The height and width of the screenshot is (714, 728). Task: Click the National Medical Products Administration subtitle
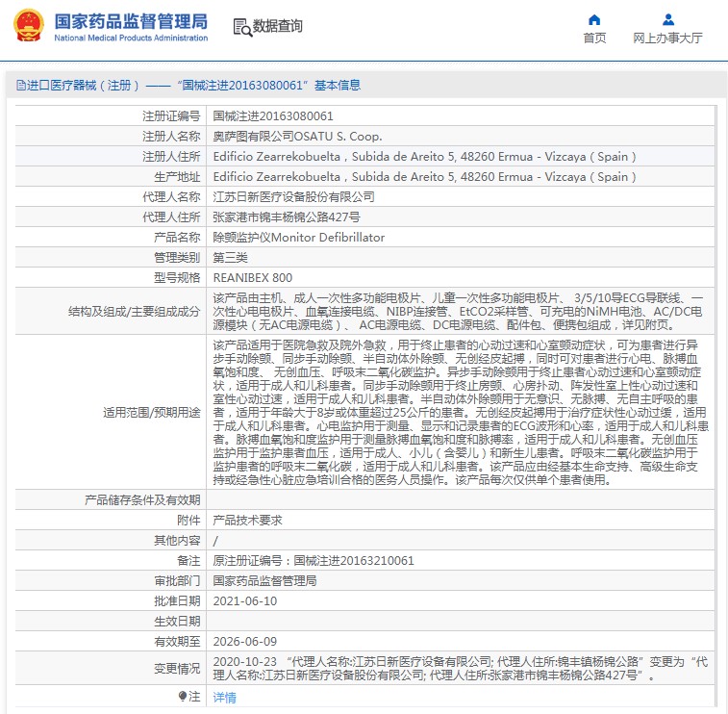(130, 38)
